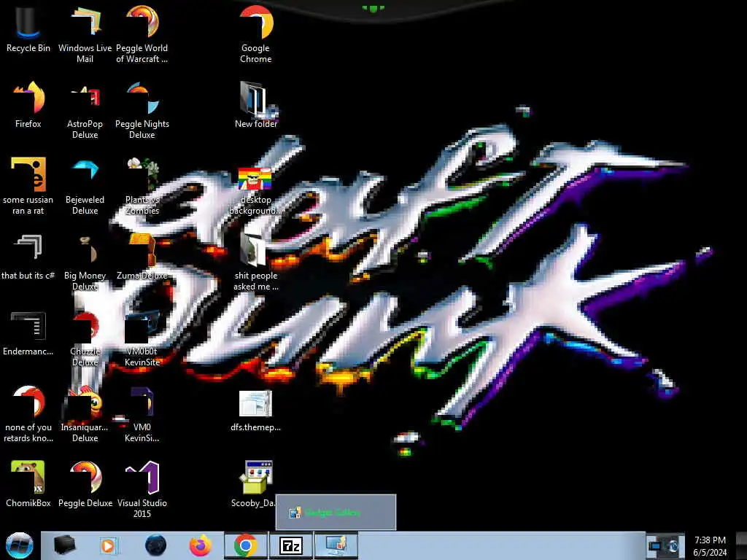The height and width of the screenshot is (560, 747).
Task: Select the Zuma Deluxe icon
Action: [x=142, y=257]
